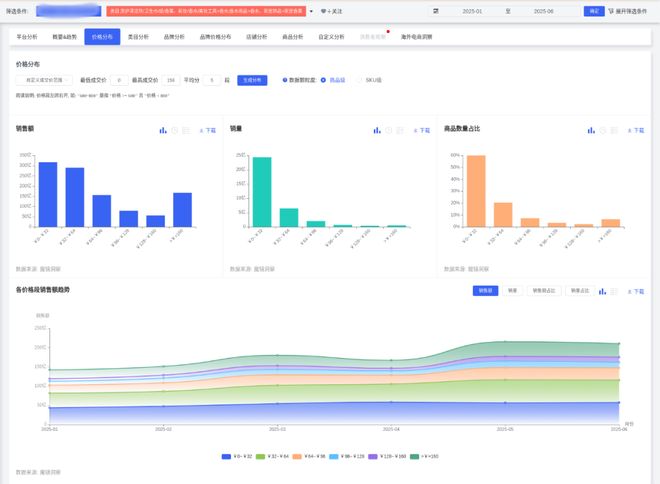Screen dimensions: 660x484
Task: Download the 商品数量占比 chart
Action: click(x=635, y=130)
